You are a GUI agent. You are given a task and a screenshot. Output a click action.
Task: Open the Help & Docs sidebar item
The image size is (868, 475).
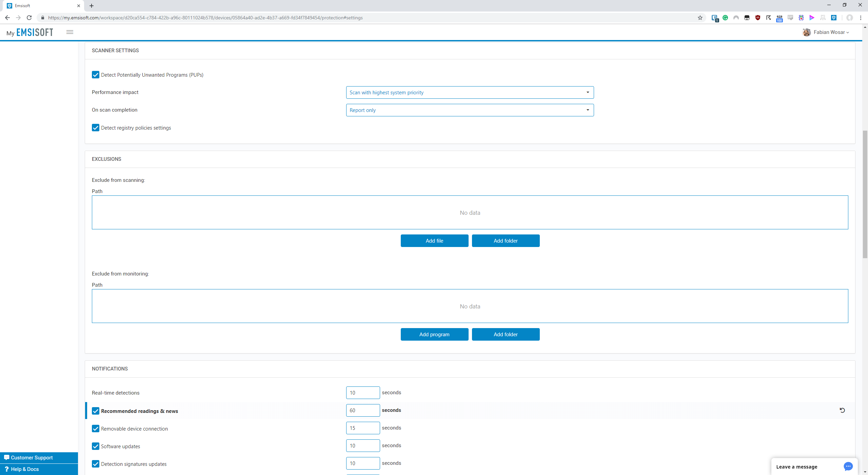coord(25,469)
